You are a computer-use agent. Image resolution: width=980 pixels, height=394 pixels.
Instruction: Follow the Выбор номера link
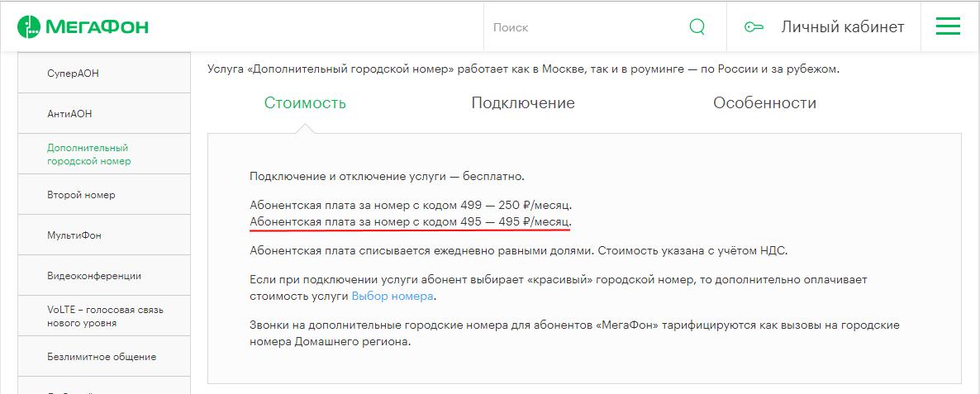pyautogui.click(x=392, y=296)
